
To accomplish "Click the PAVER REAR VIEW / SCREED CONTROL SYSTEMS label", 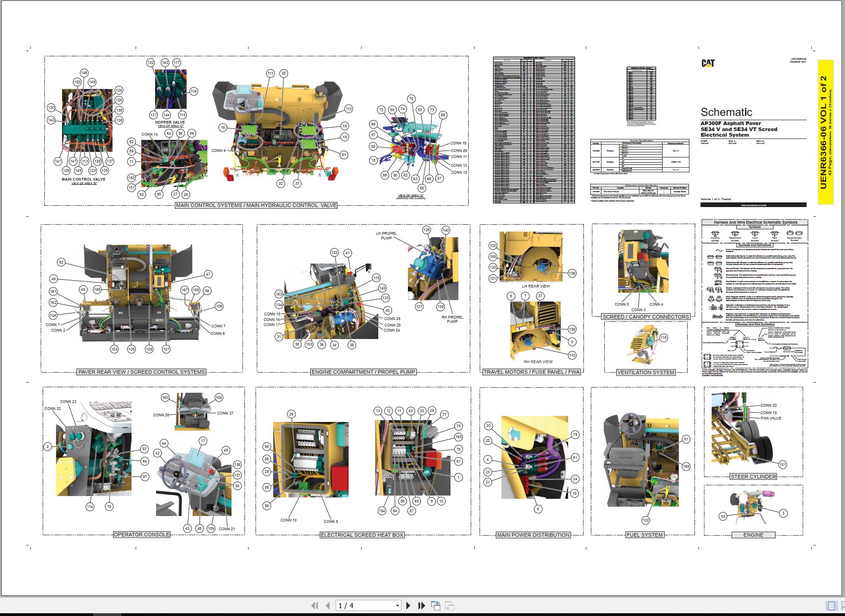I will coord(141,372).
